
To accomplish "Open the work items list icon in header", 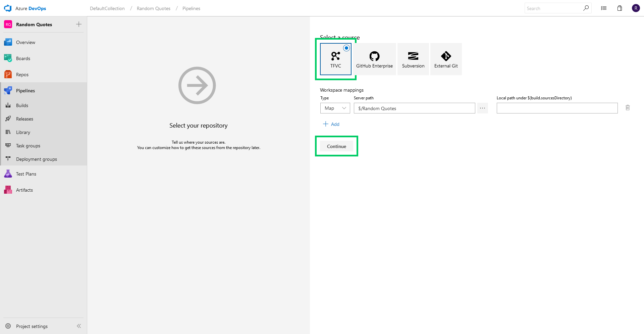I will [x=604, y=8].
